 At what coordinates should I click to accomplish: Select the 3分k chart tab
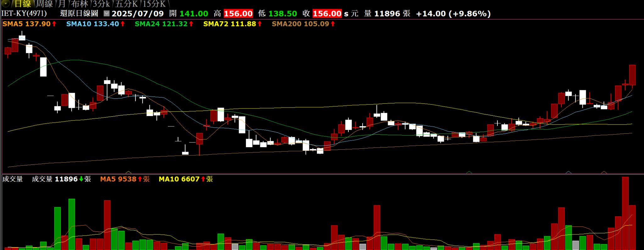tap(101, 4)
